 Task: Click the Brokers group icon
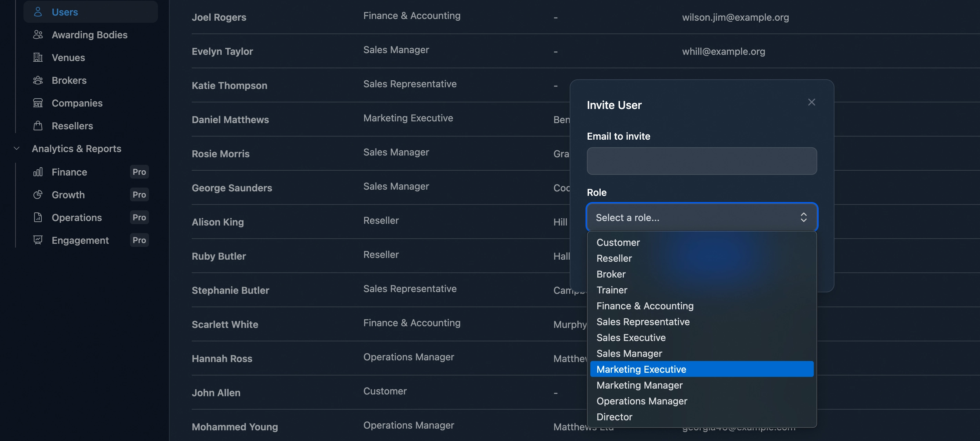(38, 80)
